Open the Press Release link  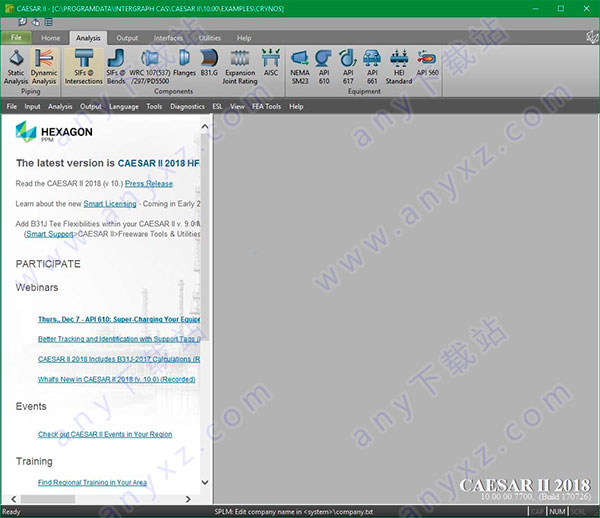pyautogui.click(x=149, y=184)
